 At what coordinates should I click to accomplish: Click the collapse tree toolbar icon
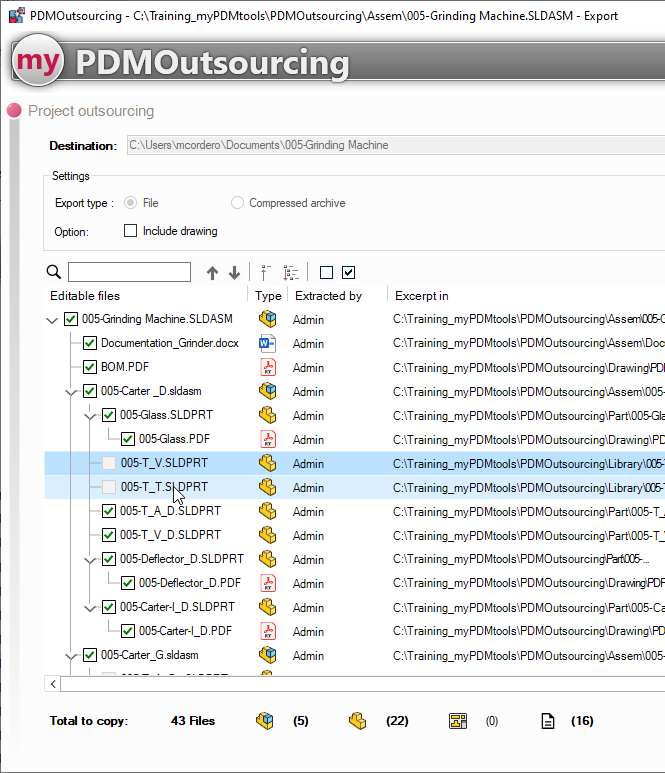[266, 272]
